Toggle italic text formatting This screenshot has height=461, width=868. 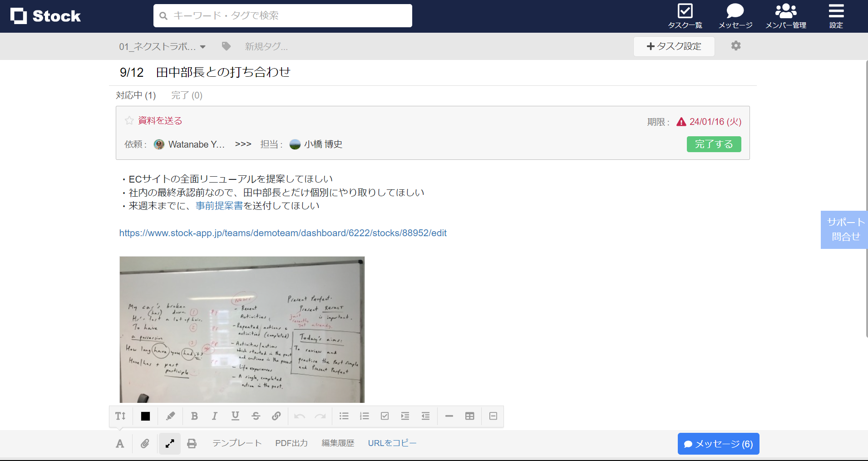214,416
